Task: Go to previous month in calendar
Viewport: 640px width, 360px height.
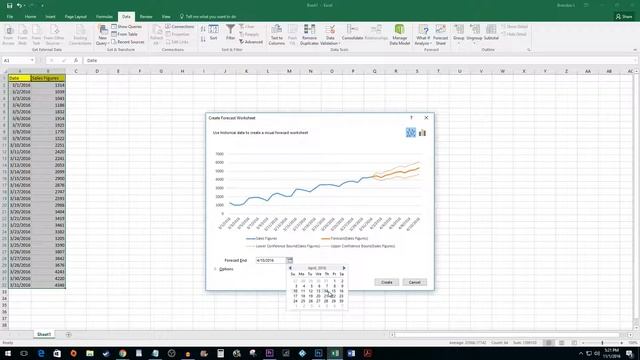Action: tap(290, 268)
